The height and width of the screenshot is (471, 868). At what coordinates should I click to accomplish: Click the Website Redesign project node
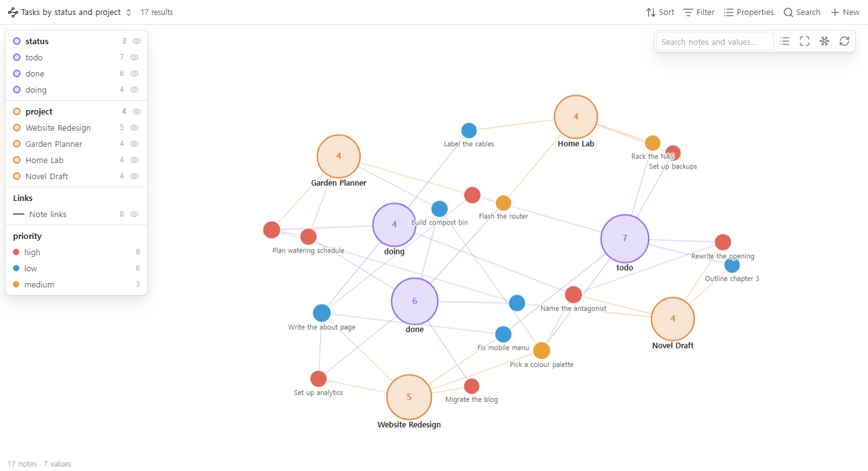[x=409, y=397]
